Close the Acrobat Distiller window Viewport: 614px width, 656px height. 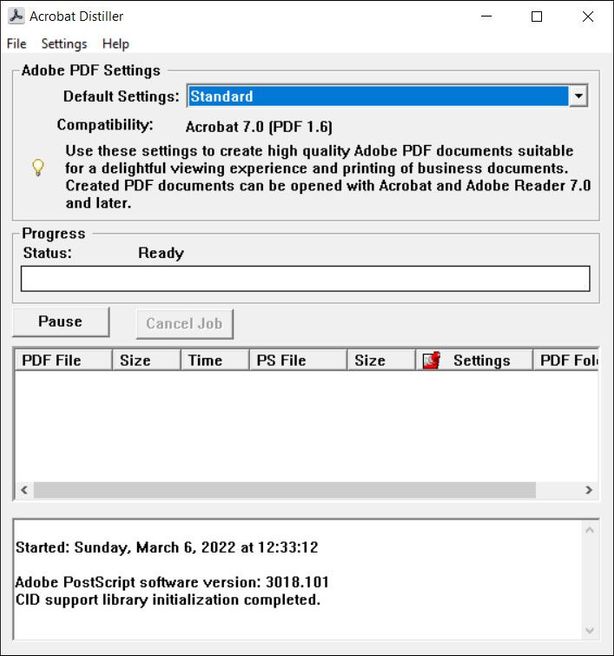pyautogui.click(x=588, y=16)
